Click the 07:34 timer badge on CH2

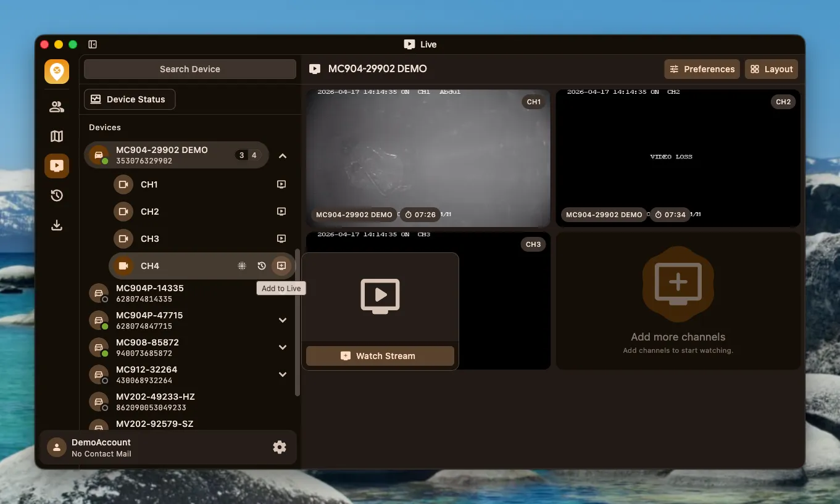[670, 215]
